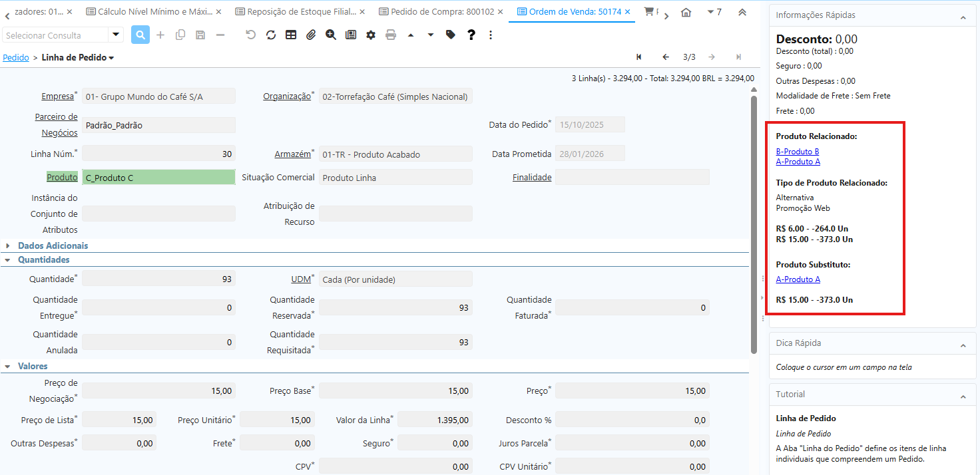Open attachments with the paperclip icon
This screenshot has height=475, width=980.
(x=311, y=35)
